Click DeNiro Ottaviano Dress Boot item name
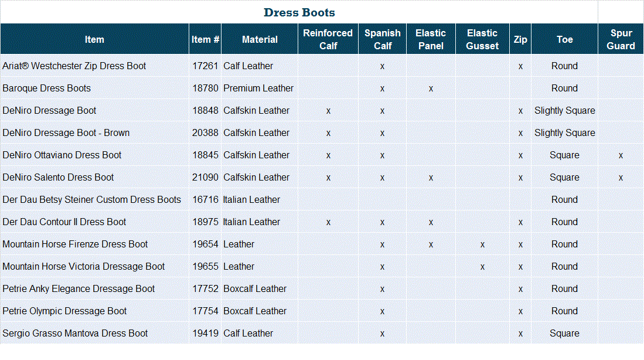Viewport: 644px width, 360px height. point(62,155)
